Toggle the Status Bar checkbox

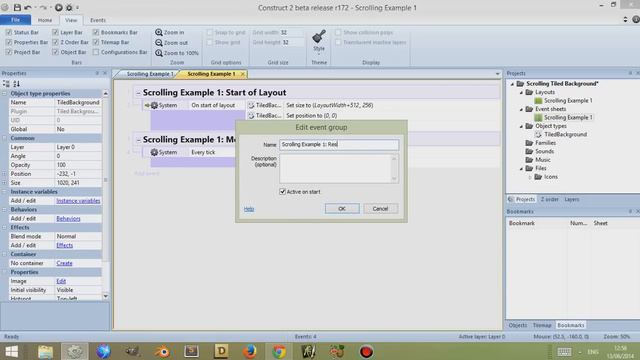click(9, 32)
